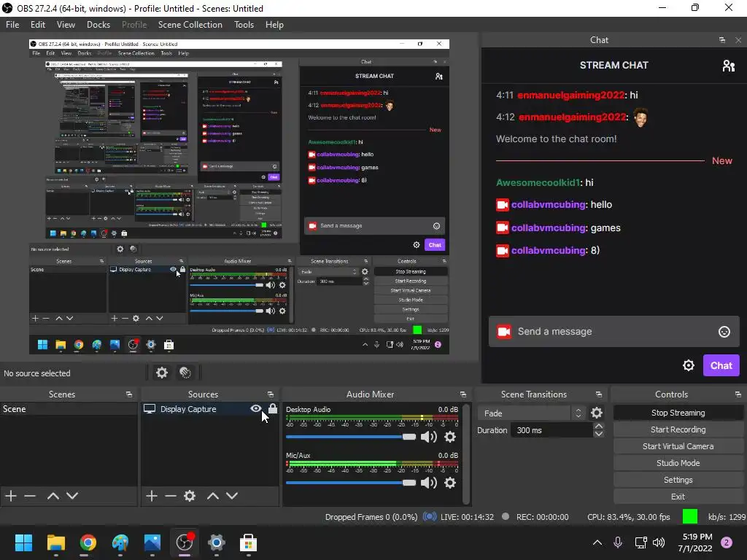The height and width of the screenshot is (560, 747).
Task: Open the Scene Collection menu
Action: [190, 25]
